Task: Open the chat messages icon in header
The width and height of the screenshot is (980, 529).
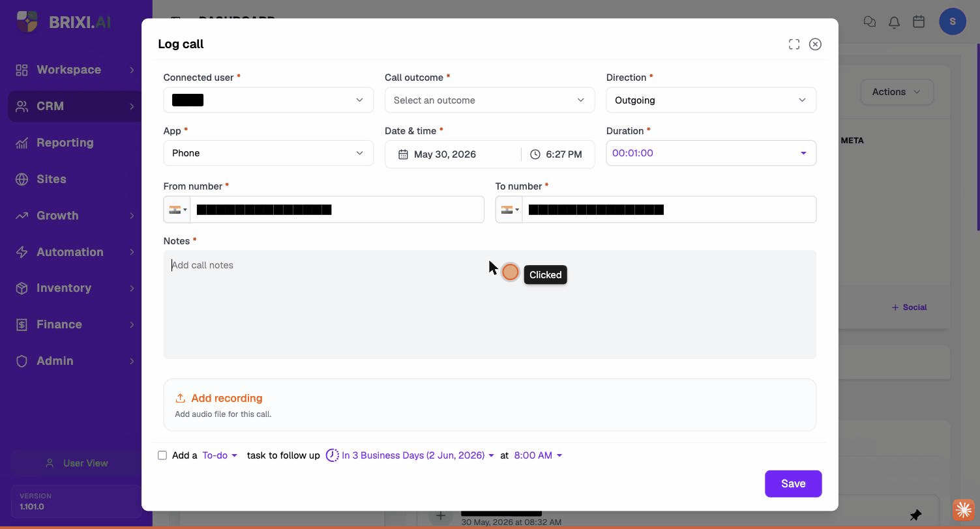Action: [x=869, y=21]
